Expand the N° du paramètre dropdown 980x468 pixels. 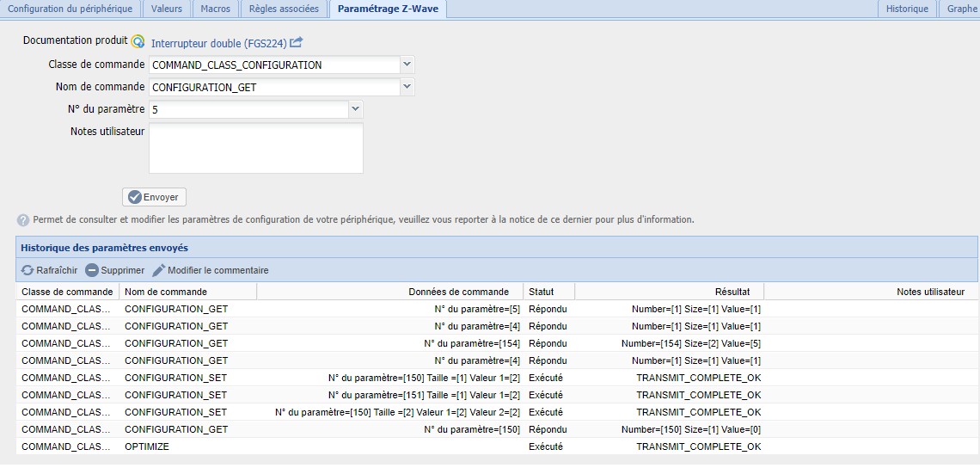click(356, 109)
